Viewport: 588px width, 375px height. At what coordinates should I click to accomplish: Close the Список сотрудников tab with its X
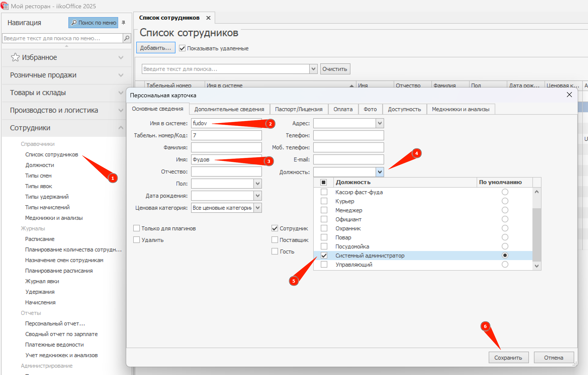(x=208, y=18)
